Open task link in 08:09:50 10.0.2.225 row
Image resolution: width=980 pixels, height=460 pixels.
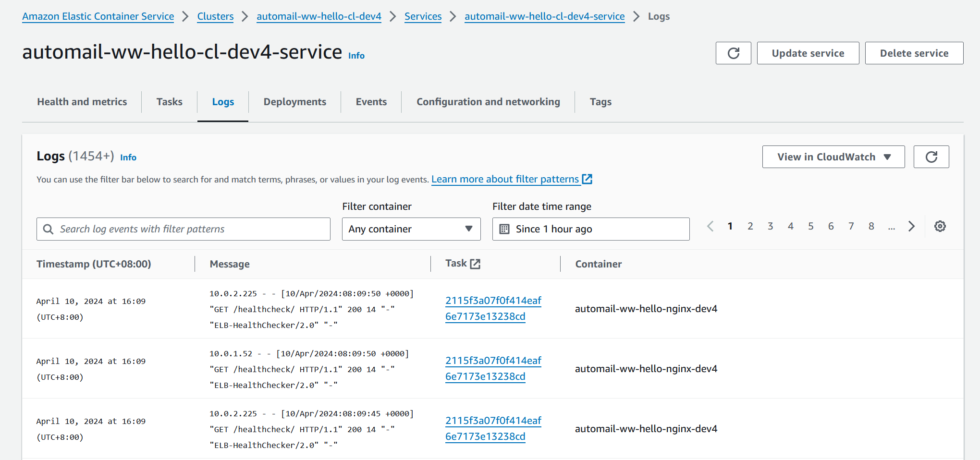point(493,308)
